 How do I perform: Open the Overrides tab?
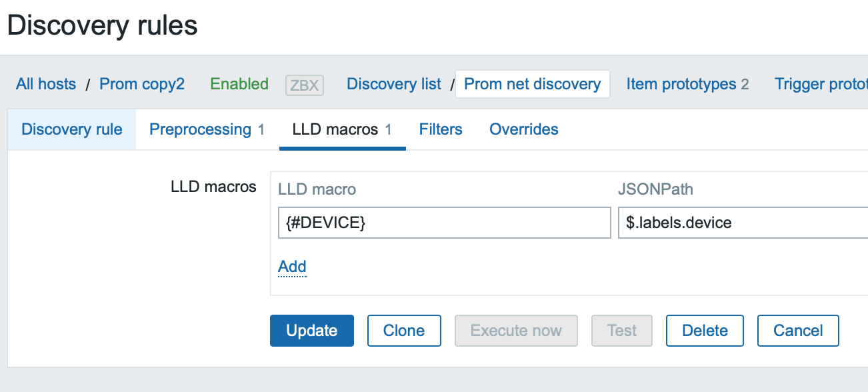(524, 129)
